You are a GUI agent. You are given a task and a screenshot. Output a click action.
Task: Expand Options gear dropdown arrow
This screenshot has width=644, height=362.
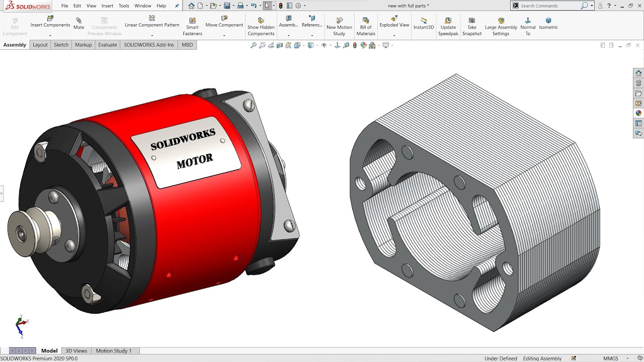304,6
